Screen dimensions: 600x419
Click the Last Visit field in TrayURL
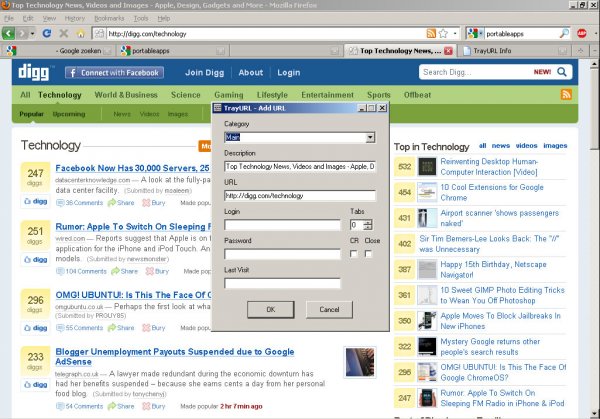coord(282,283)
